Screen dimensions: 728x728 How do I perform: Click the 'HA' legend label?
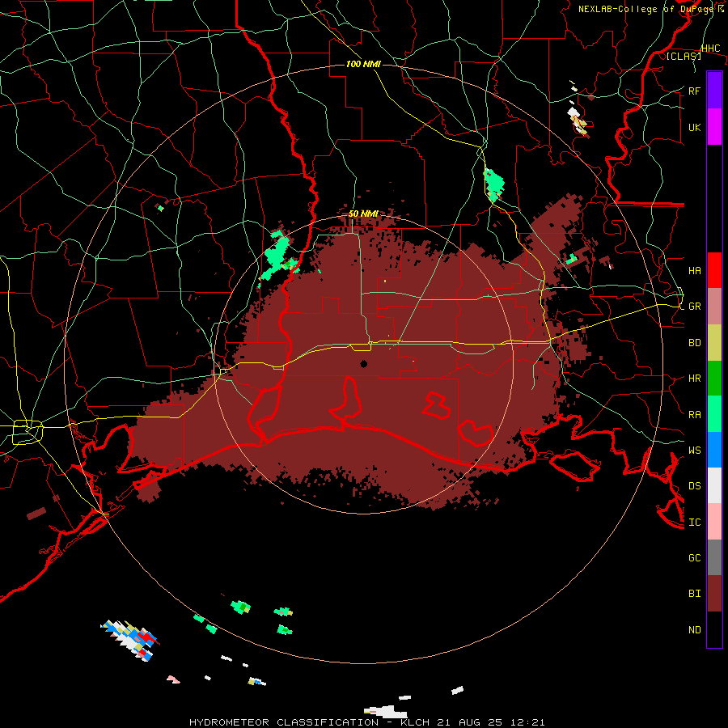[x=694, y=270]
